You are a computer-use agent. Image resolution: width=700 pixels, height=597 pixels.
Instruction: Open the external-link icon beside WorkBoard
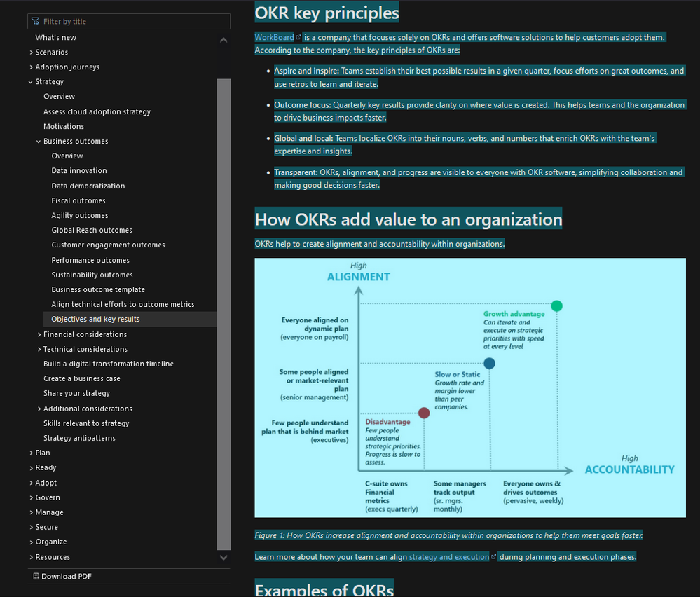(298, 36)
